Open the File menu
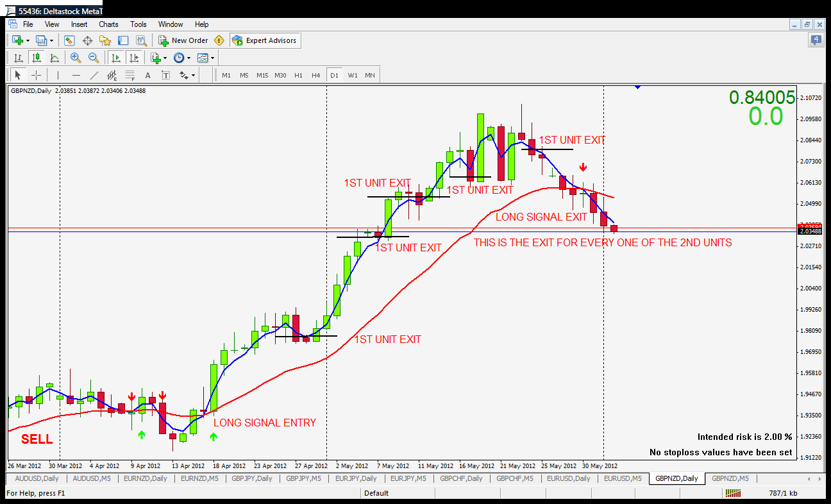Image resolution: width=831 pixels, height=504 pixels. pos(28,24)
